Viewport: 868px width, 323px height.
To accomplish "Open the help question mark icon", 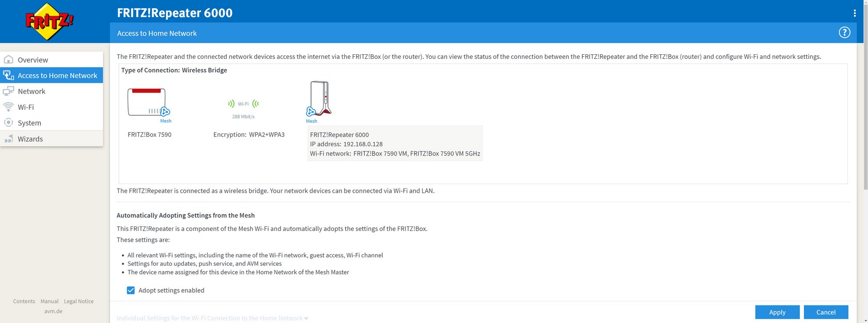I will [844, 33].
